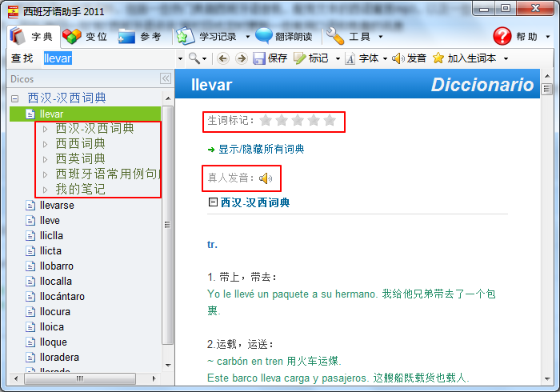560x392 pixels.
Task: Click the magnifier search icon
Action: tap(194, 58)
